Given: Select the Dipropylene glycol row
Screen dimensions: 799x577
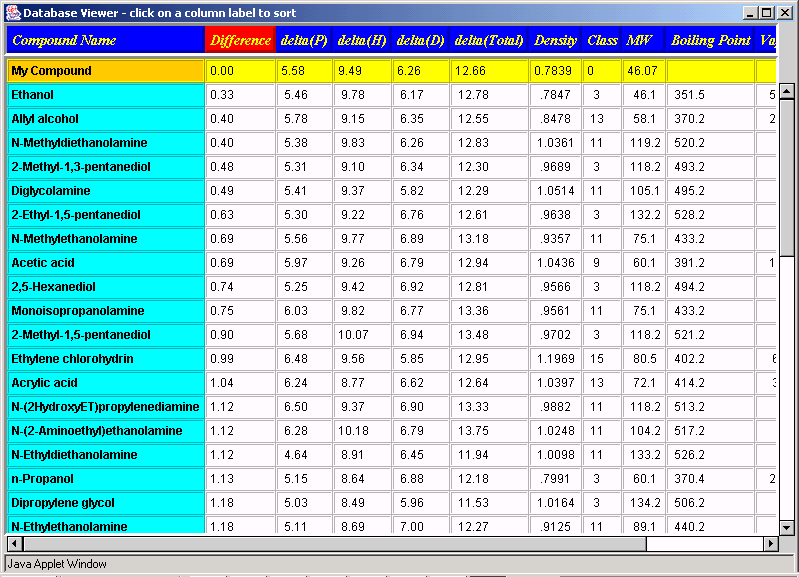Looking at the screenshot, I should pyautogui.click(x=105, y=503).
